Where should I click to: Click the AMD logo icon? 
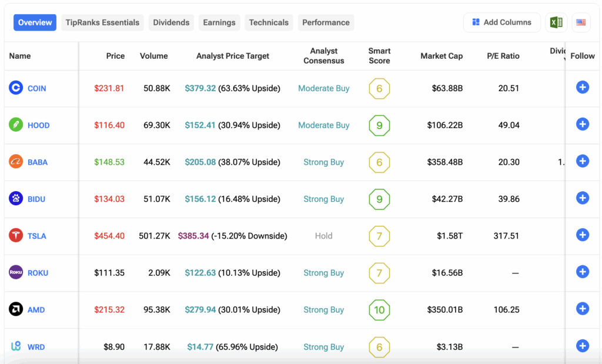click(16, 310)
